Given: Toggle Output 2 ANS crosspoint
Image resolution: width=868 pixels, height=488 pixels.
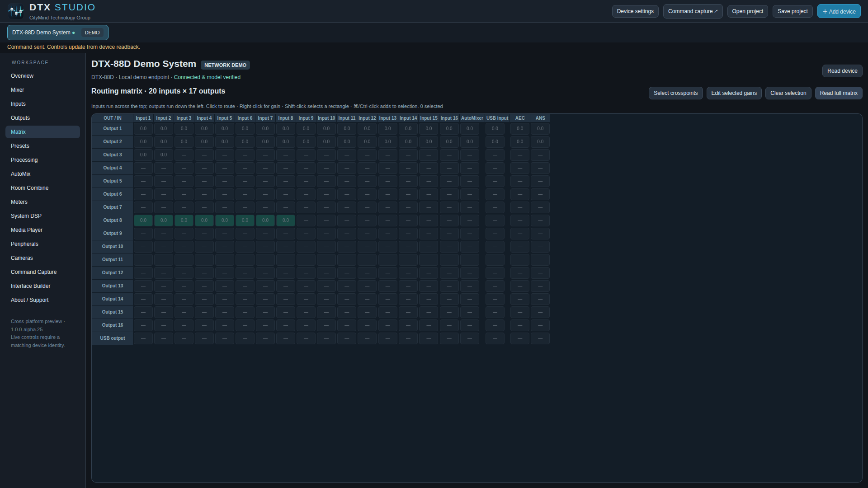Looking at the screenshot, I should (x=540, y=142).
